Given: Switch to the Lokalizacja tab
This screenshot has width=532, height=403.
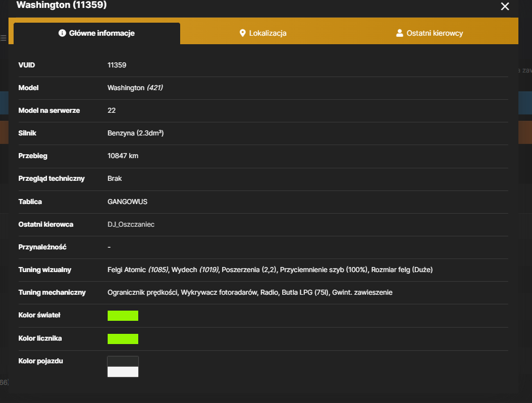Looking at the screenshot, I should (263, 33).
